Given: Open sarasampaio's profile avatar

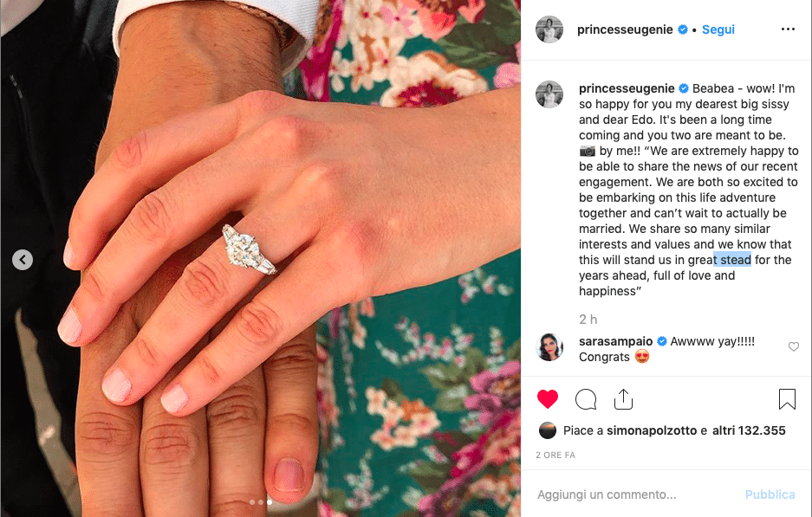Looking at the screenshot, I should point(549,346).
